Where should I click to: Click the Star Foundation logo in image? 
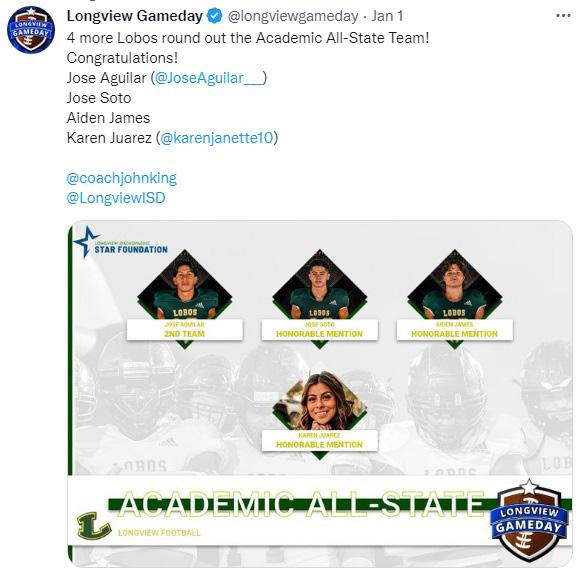pos(121,243)
